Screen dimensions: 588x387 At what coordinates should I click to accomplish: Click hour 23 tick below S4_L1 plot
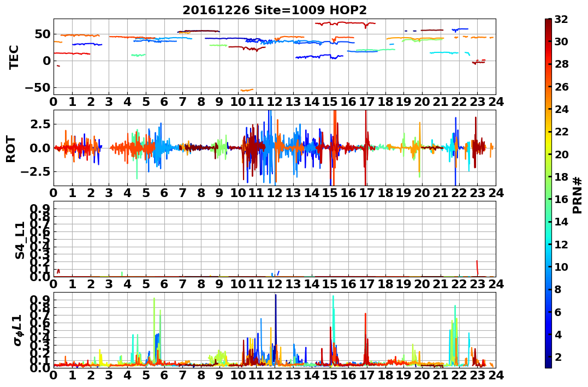tap(477, 284)
